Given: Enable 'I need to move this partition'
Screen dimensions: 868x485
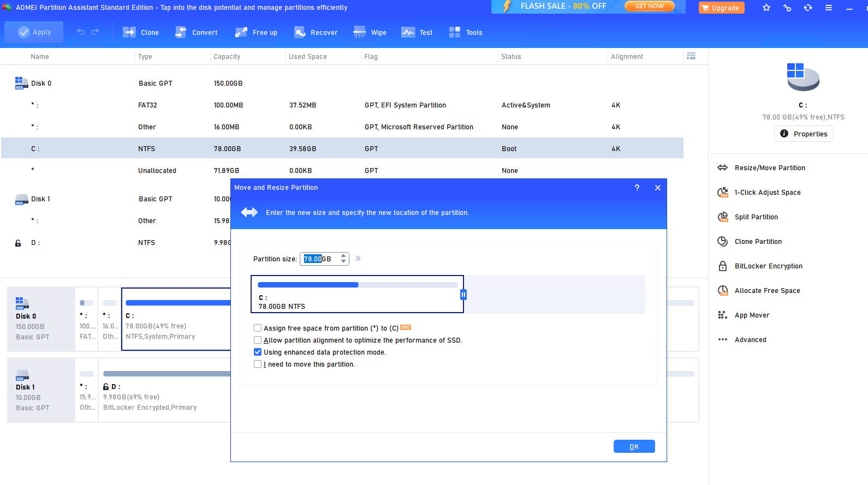Looking at the screenshot, I should click(258, 364).
